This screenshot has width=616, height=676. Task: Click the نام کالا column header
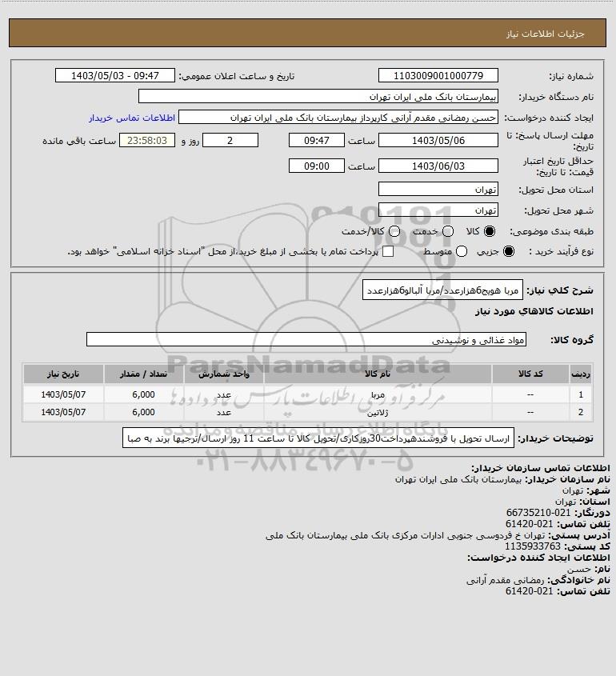click(378, 374)
